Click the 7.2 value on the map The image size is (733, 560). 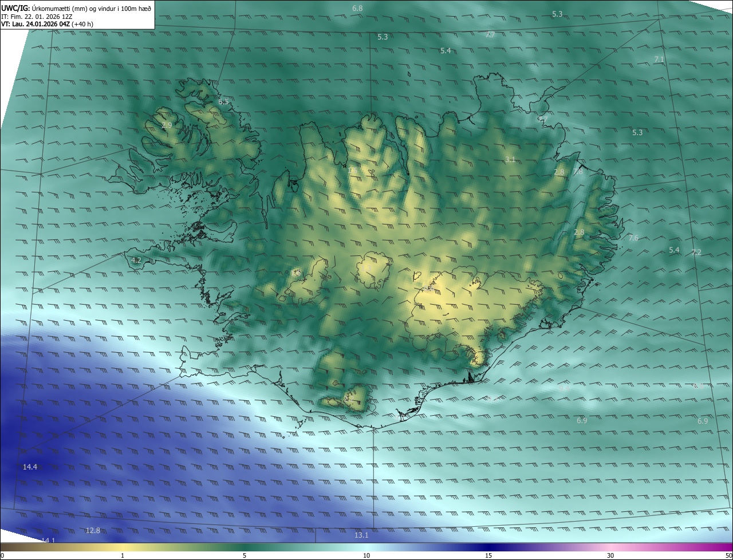click(x=696, y=252)
